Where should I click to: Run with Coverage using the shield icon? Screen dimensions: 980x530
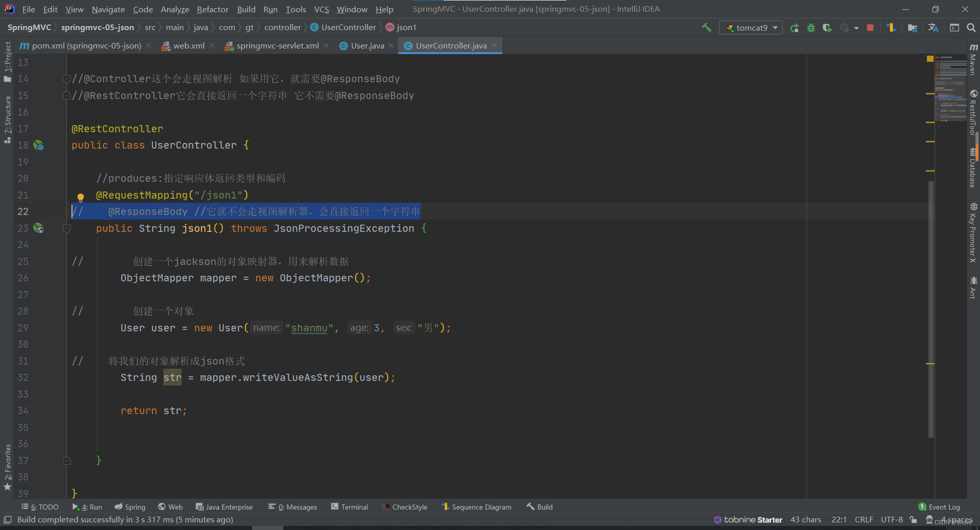[827, 28]
